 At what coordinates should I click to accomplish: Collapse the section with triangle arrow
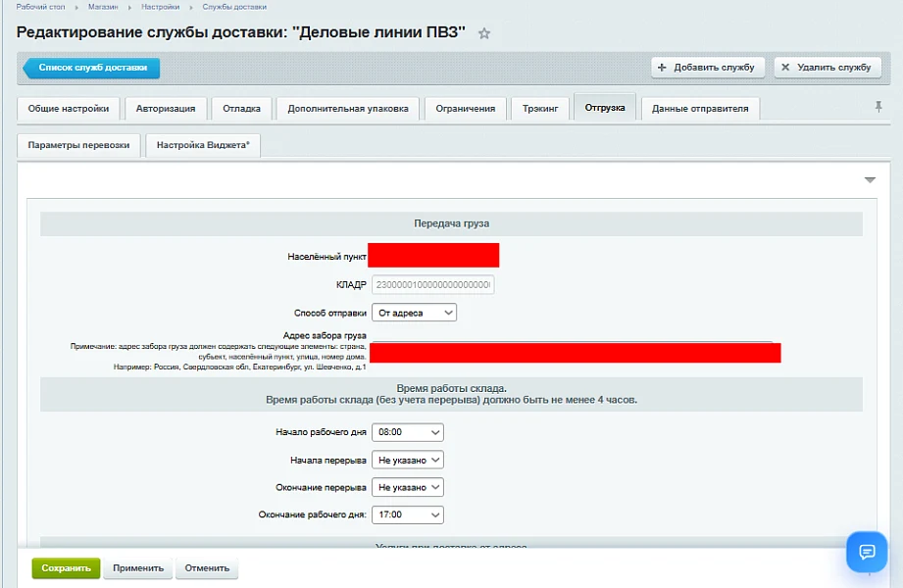click(x=870, y=180)
